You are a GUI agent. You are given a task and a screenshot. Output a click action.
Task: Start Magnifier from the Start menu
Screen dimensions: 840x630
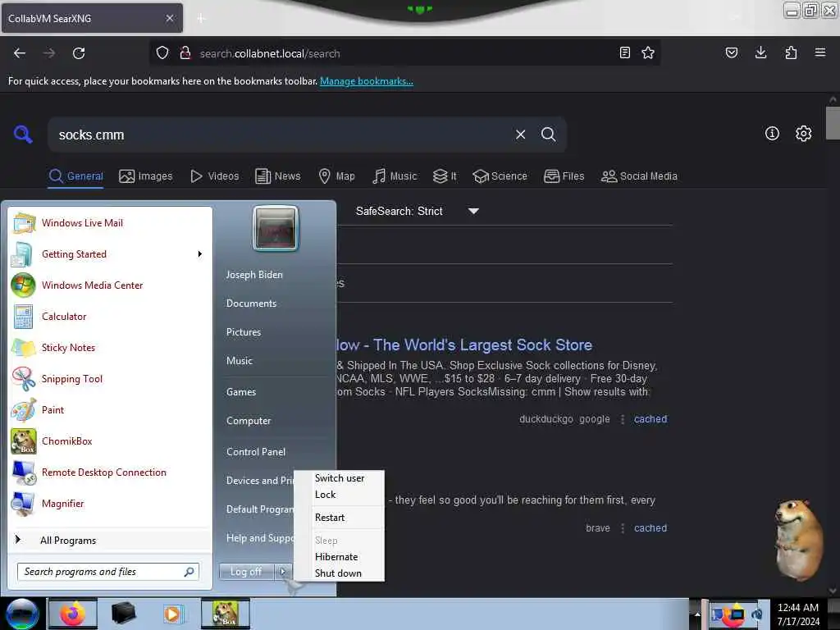(111, 504)
